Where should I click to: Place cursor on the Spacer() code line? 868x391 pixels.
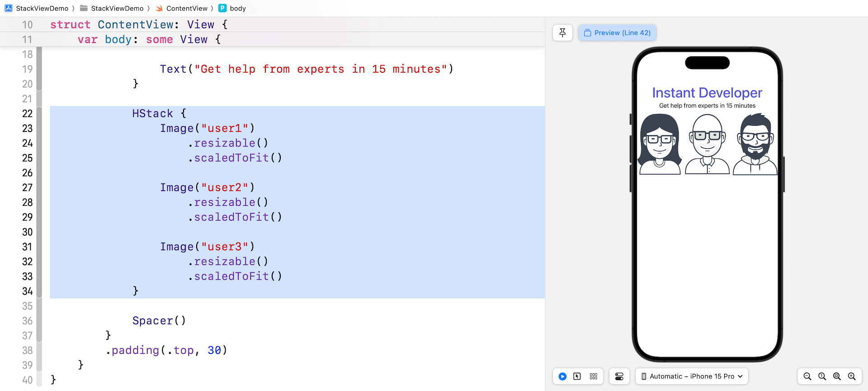click(159, 320)
